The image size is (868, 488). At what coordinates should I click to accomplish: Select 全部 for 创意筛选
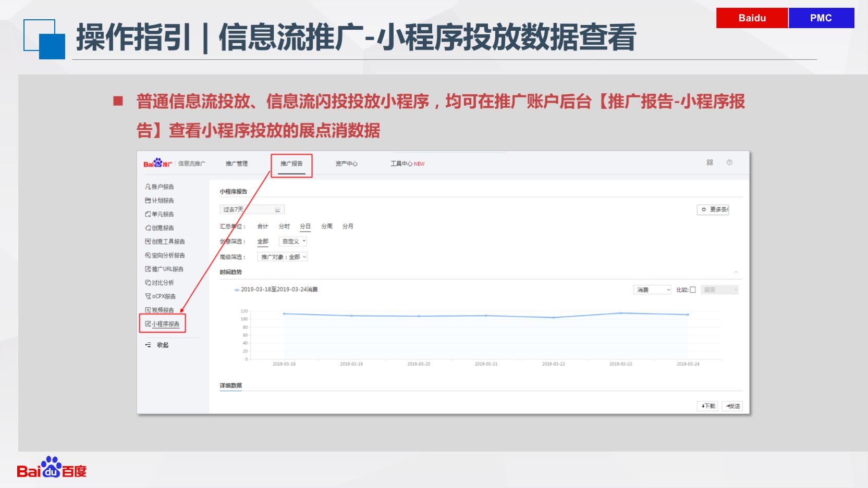(x=263, y=241)
